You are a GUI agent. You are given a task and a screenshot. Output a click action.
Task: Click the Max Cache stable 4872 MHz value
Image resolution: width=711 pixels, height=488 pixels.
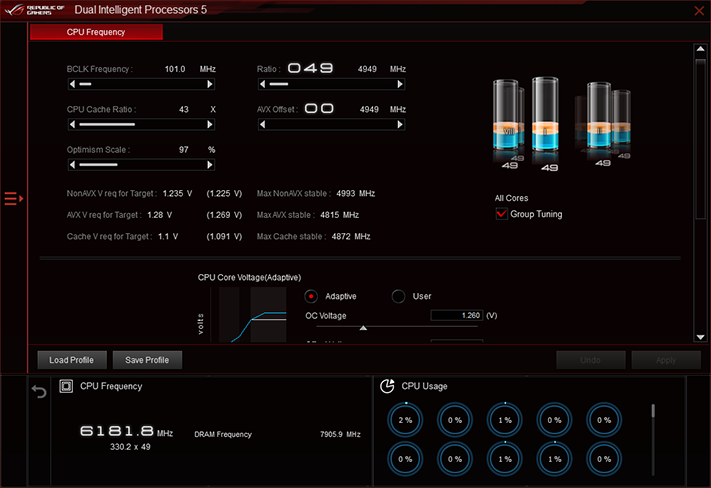[351, 237]
